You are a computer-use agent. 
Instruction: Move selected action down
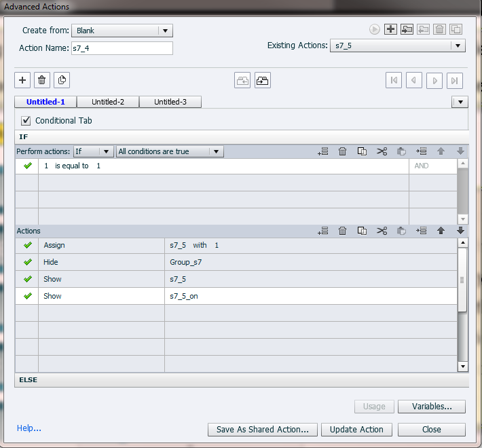[x=460, y=231]
